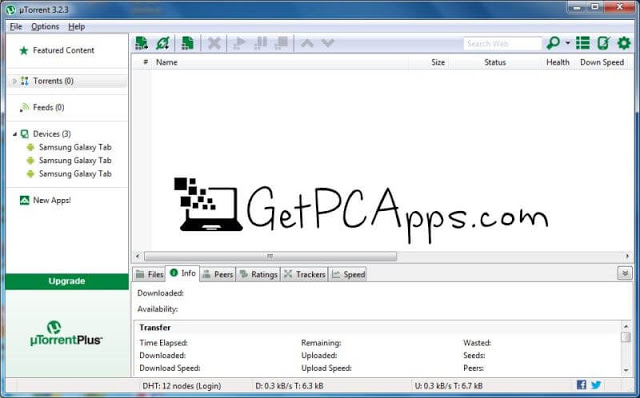Open Preferences via the gear icon
640x398 pixels.
pos(624,43)
